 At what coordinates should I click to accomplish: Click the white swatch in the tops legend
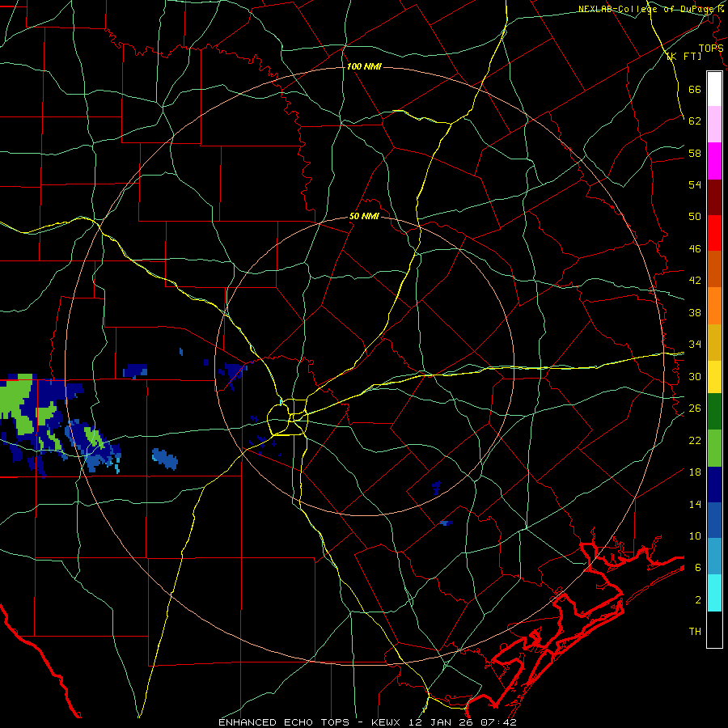pos(714,89)
